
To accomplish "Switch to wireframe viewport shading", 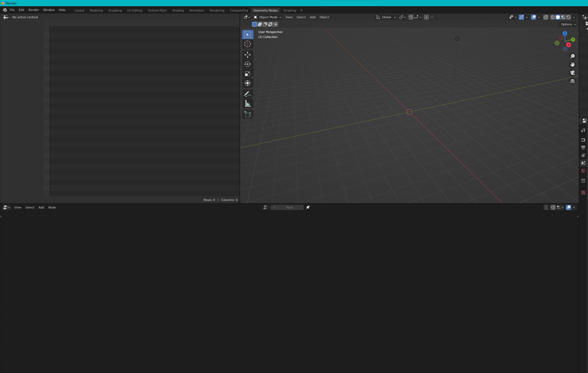I will (x=553, y=17).
